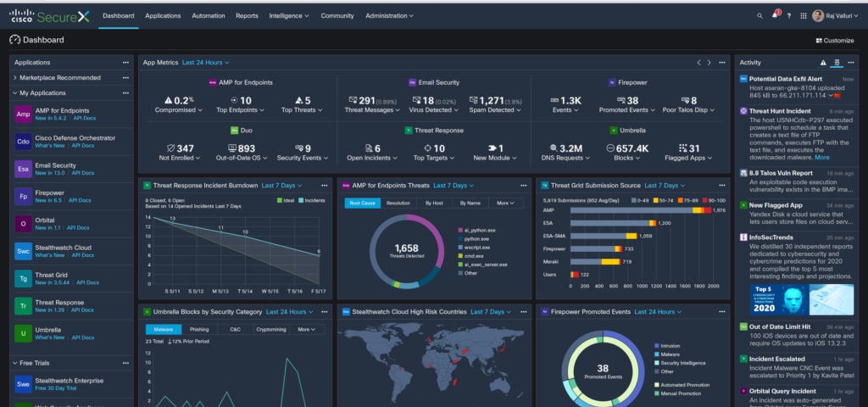The width and height of the screenshot is (868, 407).
Task: Open Raj Valluri user menu
Action: click(836, 16)
